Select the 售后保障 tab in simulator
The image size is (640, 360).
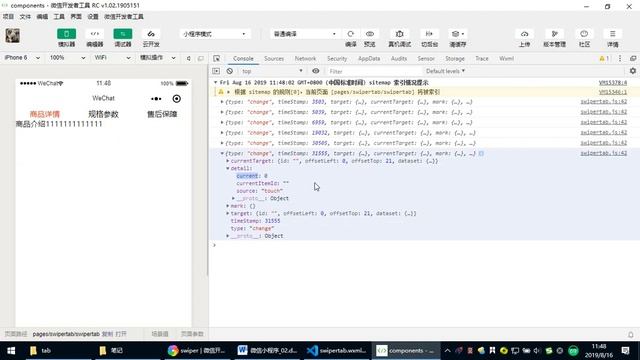point(162,114)
